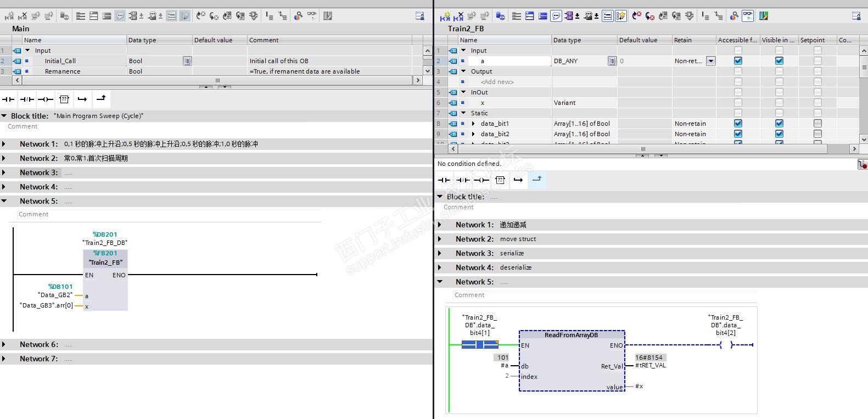Toggle monitoring glasses icon in Train2_FB toolbar

point(748,16)
